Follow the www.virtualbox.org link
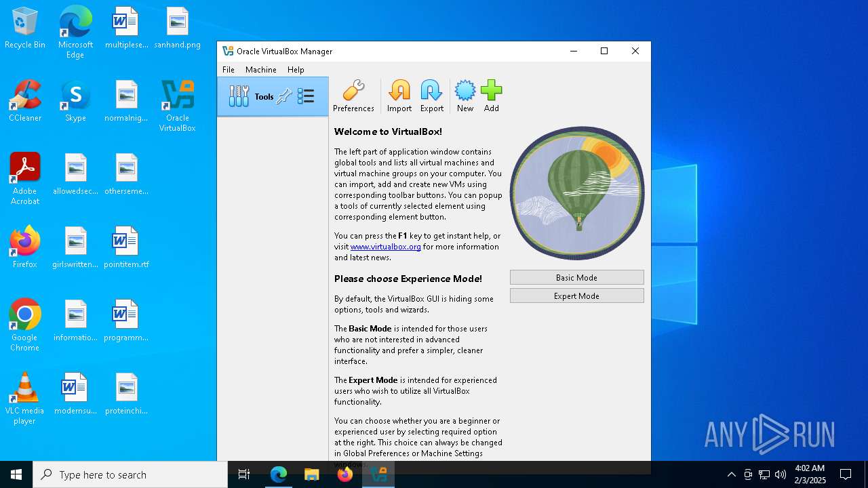Image resolution: width=868 pixels, height=488 pixels. (386, 247)
